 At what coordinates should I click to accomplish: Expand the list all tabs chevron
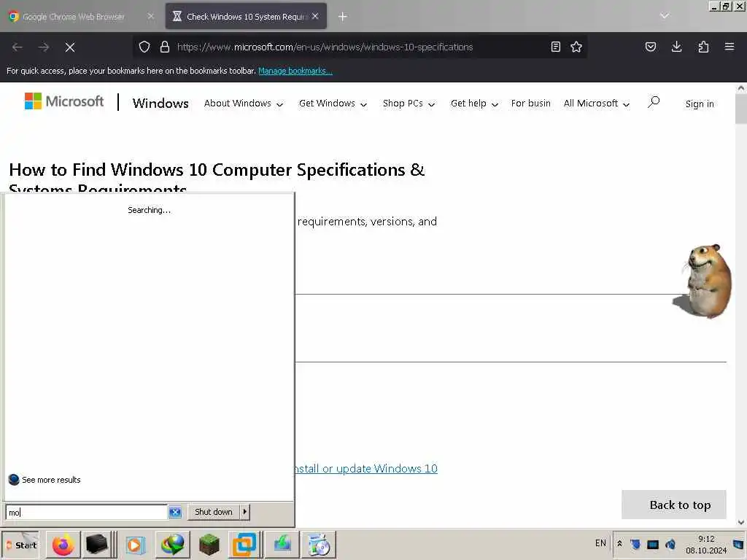tap(665, 16)
